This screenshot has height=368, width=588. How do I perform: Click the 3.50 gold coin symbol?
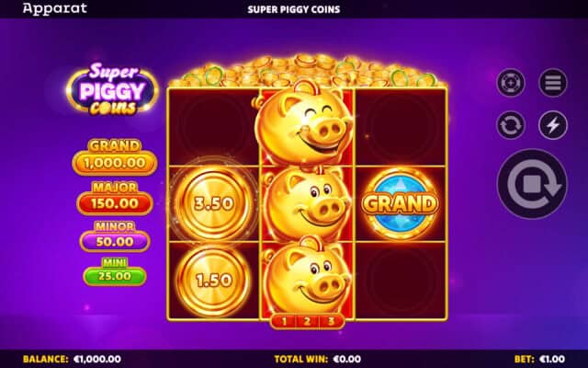(x=213, y=203)
